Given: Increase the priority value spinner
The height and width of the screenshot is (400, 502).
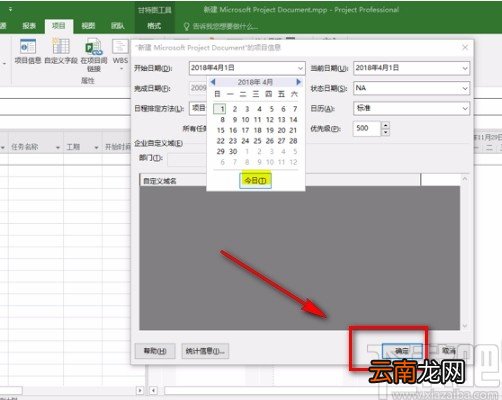Looking at the screenshot, I should pos(386,125).
